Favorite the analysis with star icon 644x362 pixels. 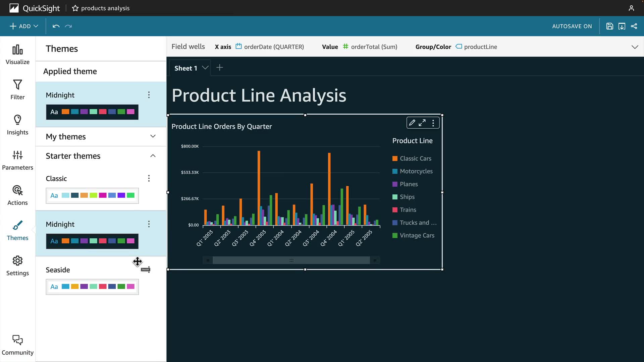pos(75,8)
